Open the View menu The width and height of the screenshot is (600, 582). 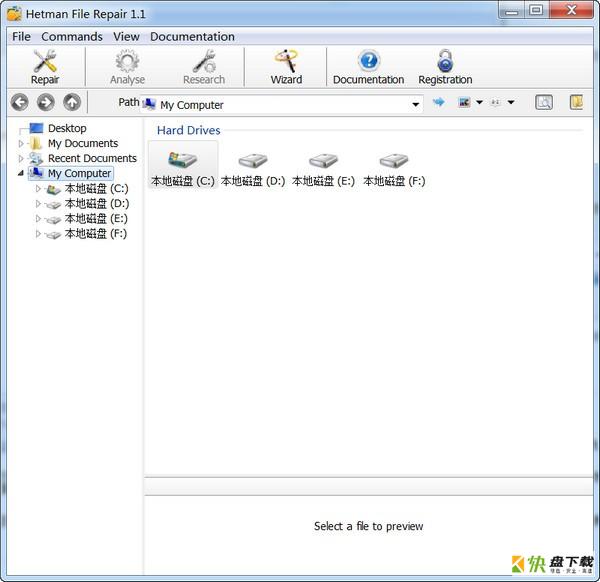pyautogui.click(x=126, y=37)
